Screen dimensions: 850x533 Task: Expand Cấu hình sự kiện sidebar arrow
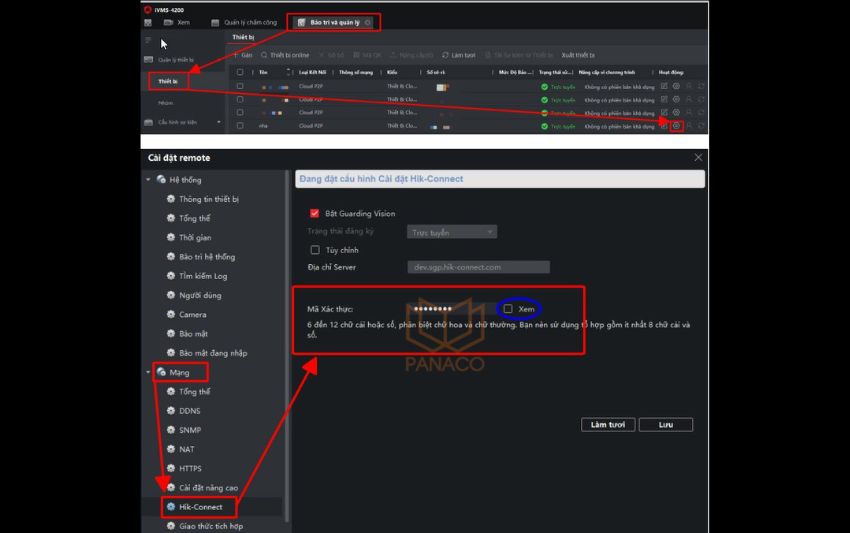[218, 123]
